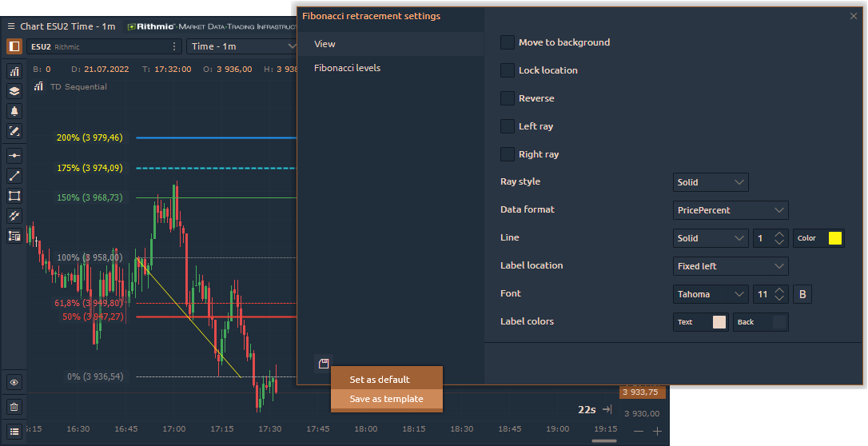
Task: Expand the Data format PricePercent dropdown
Action: (x=731, y=210)
